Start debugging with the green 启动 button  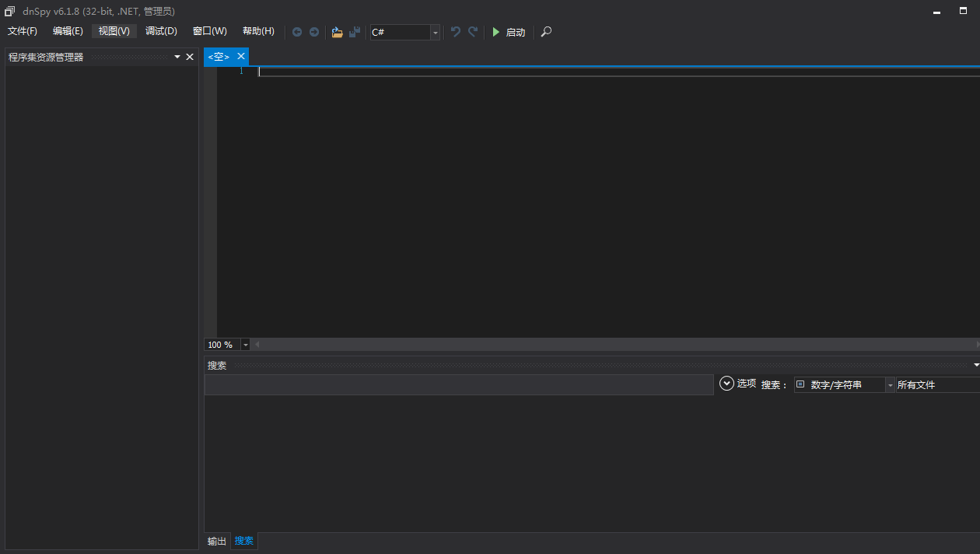[509, 32]
